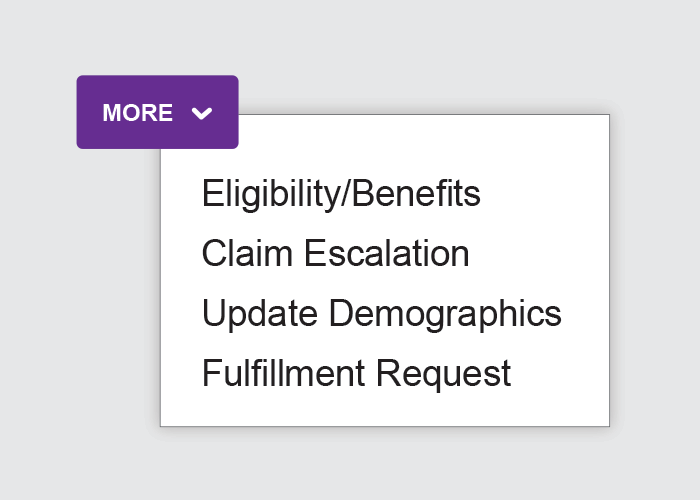The width and height of the screenshot is (700, 500).
Task: Pick Fulfillment Request in dropdown list
Action: [356, 374]
